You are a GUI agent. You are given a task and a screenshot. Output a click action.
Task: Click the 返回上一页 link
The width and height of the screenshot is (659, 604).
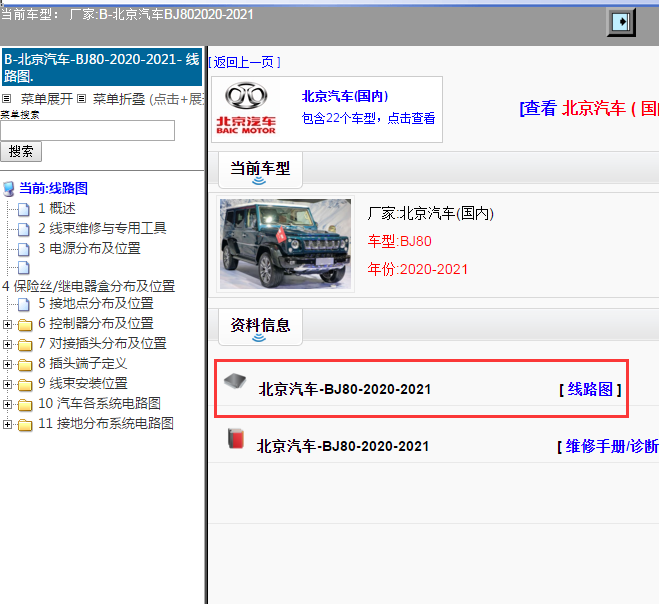click(x=244, y=62)
